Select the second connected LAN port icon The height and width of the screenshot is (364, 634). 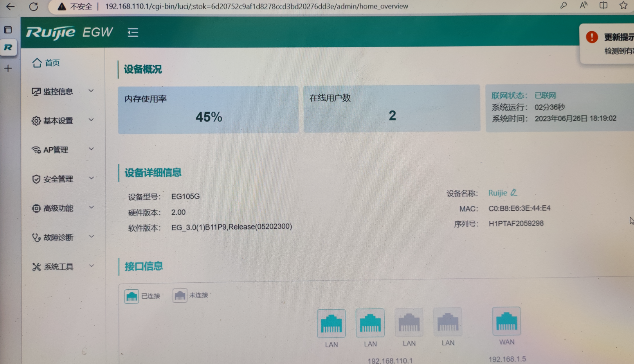click(x=370, y=323)
